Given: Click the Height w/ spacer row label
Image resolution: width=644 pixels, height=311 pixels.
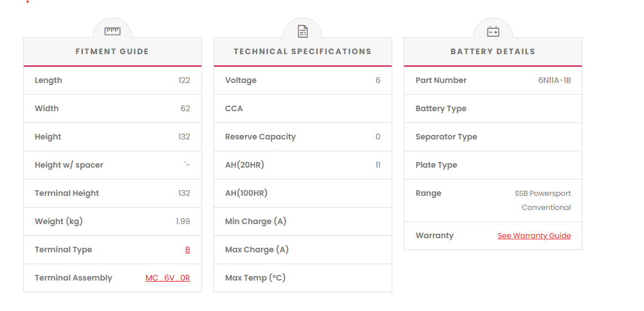Looking at the screenshot, I should click(x=69, y=165).
